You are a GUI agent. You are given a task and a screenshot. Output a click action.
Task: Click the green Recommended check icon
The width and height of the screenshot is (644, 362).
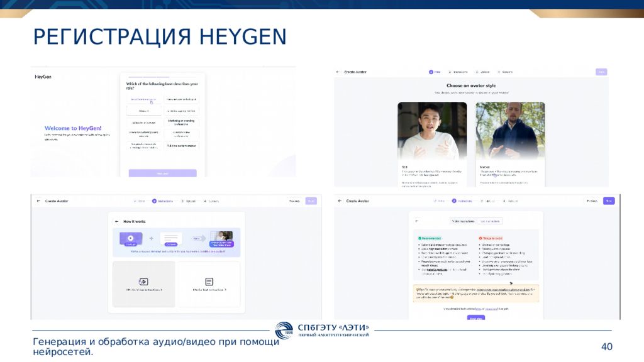tap(419, 238)
